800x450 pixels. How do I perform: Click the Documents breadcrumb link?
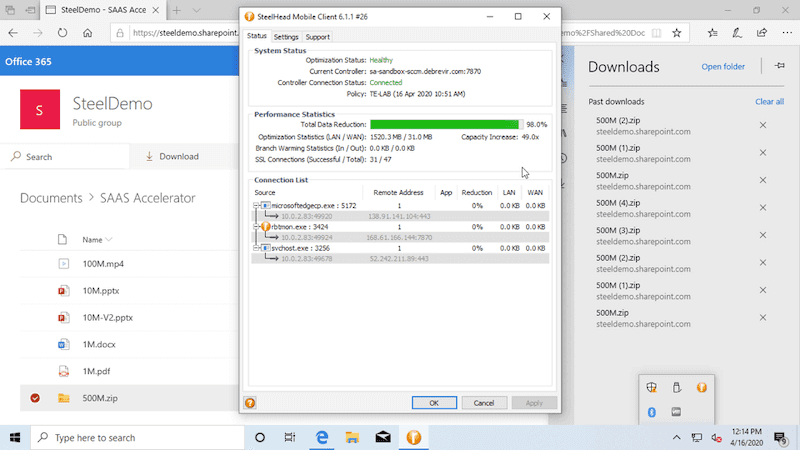(x=51, y=198)
